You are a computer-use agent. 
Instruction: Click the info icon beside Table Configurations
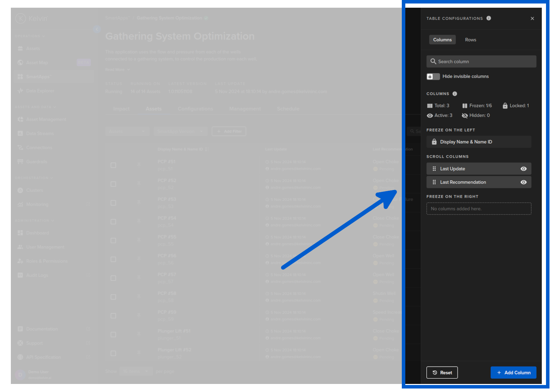click(489, 18)
